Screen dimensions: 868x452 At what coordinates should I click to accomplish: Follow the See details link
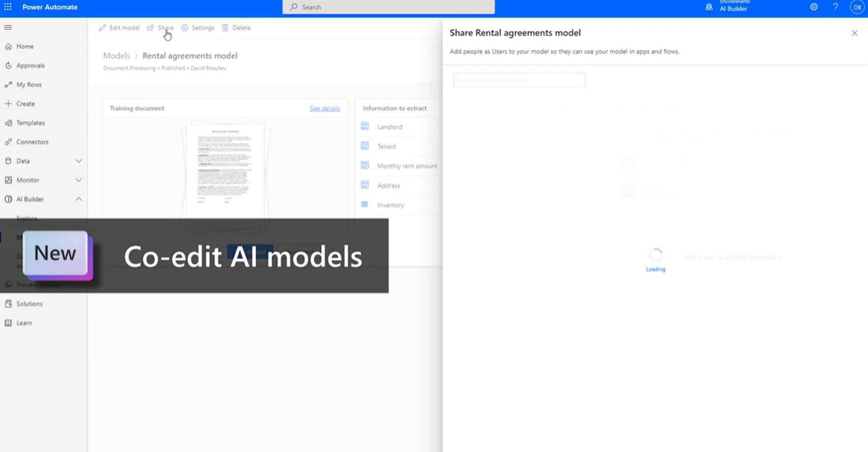324,108
